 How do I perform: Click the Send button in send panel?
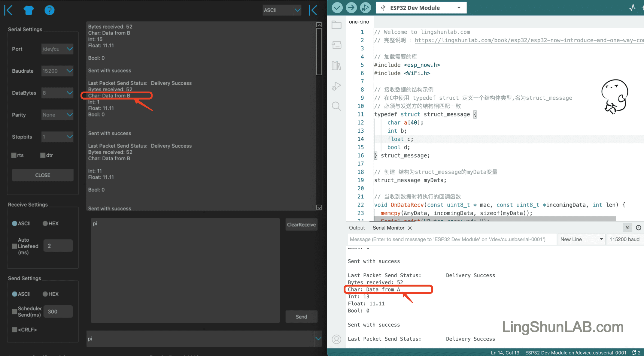[x=302, y=317]
